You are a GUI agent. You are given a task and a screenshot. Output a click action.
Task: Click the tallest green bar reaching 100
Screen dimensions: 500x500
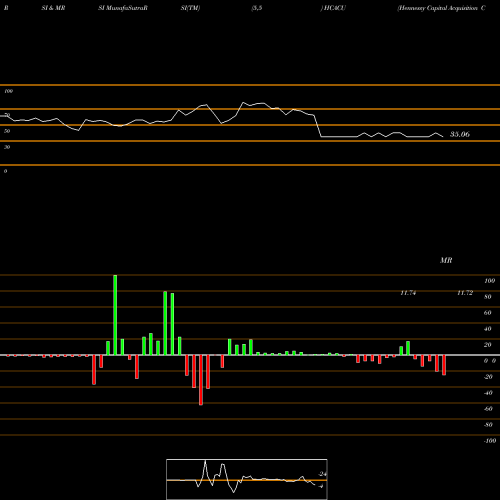coord(115,315)
